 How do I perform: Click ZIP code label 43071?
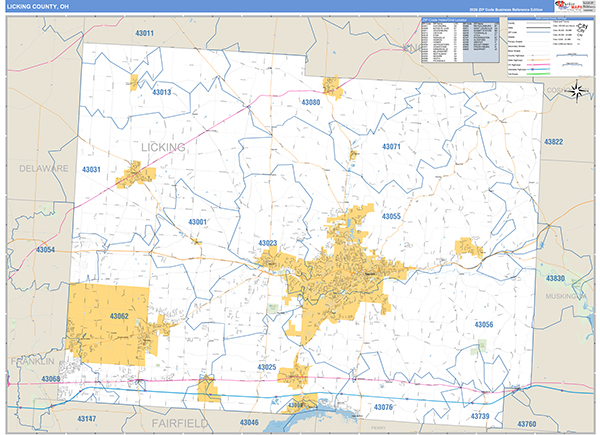tap(390, 147)
